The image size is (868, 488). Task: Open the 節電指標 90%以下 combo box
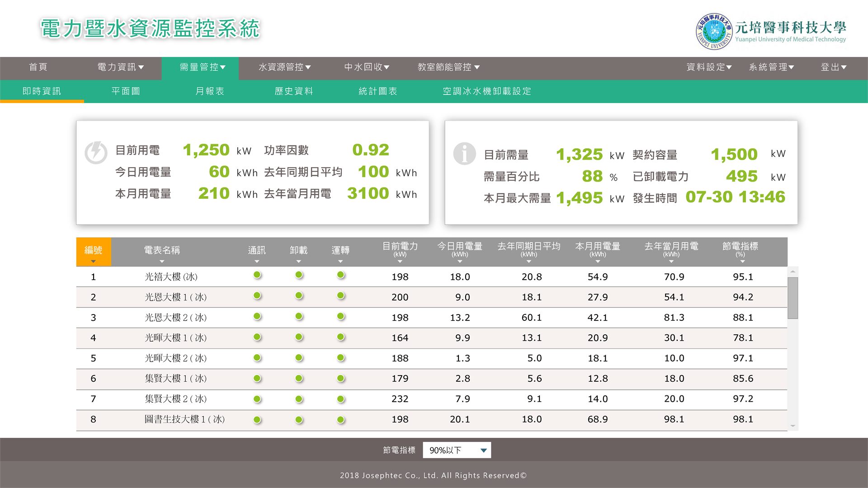point(457,450)
